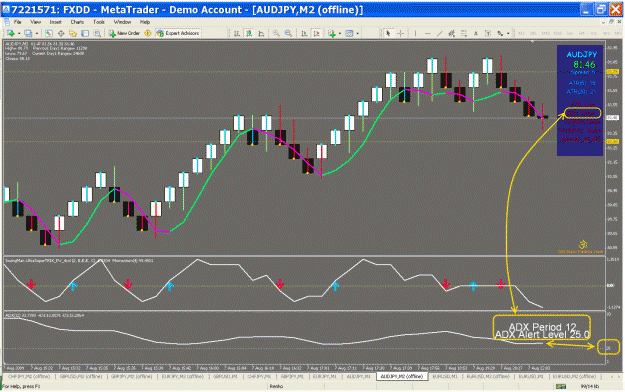Viewport: 625px width, 392px height.
Task: Select the Cursor arrow tool
Action: (388, 33)
